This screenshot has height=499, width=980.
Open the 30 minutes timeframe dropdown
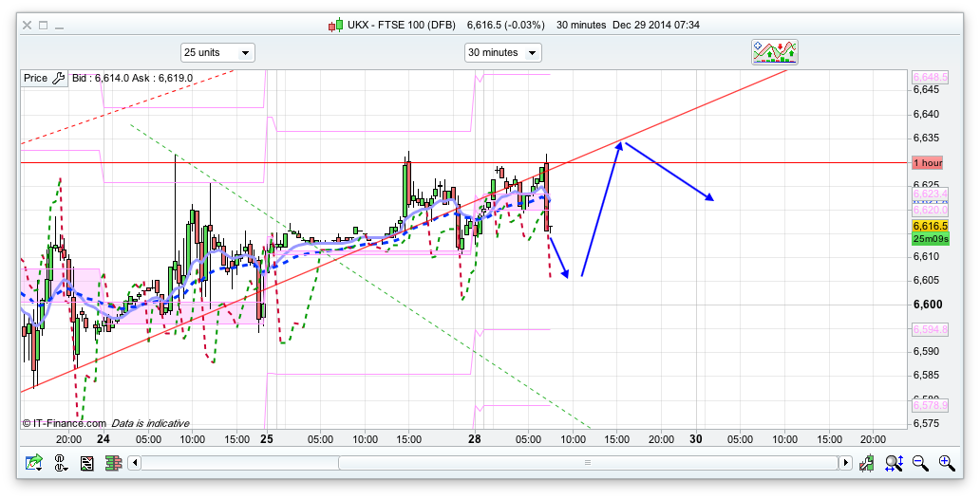pos(502,53)
